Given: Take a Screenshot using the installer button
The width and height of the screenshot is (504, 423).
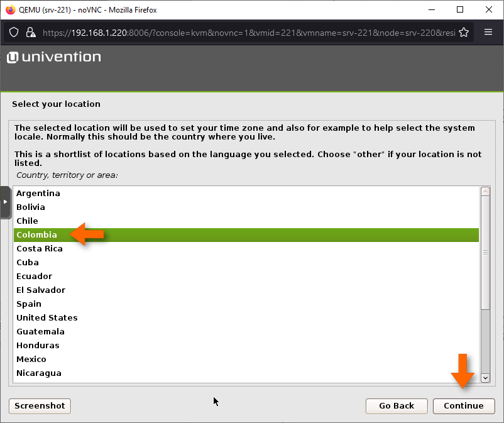Looking at the screenshot, I should [40, 406].
